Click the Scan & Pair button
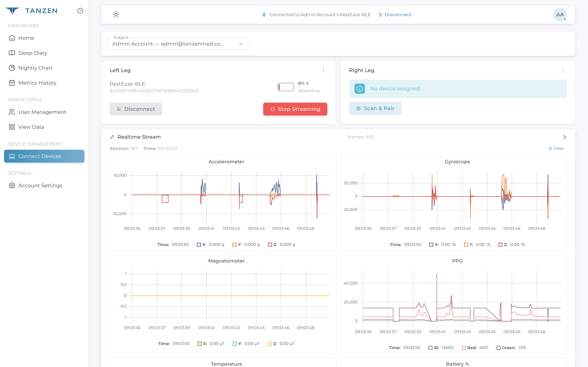 coord(375,108)
